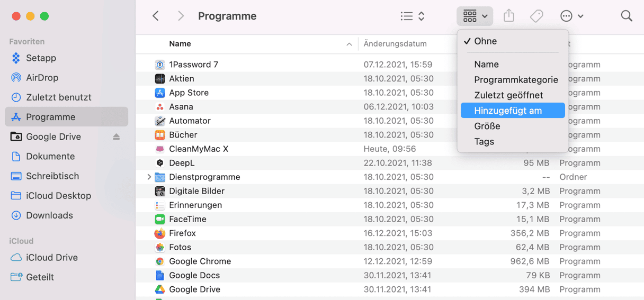
Task: Sort by Änderungsdatum column header
Action: pyautogui.click(x=395, y=44)
